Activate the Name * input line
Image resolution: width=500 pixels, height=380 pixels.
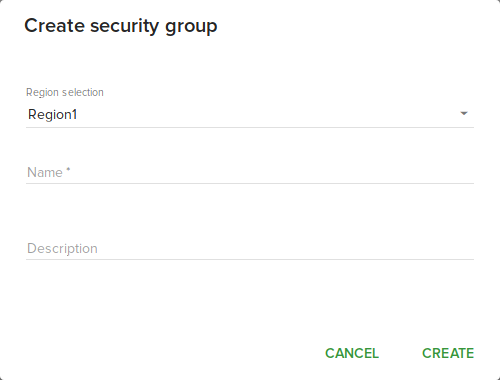250,173
